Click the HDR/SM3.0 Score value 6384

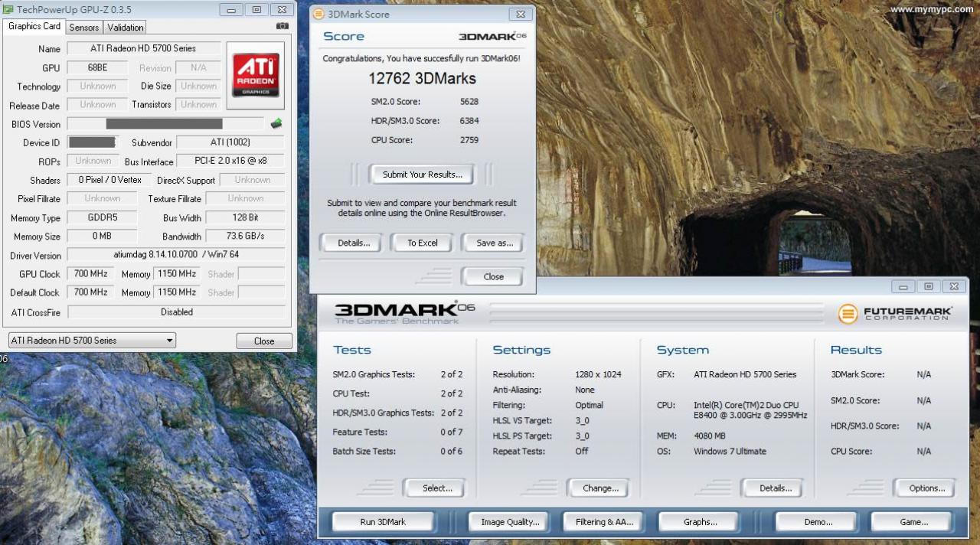pyautogui.click(x=469, y=120)
